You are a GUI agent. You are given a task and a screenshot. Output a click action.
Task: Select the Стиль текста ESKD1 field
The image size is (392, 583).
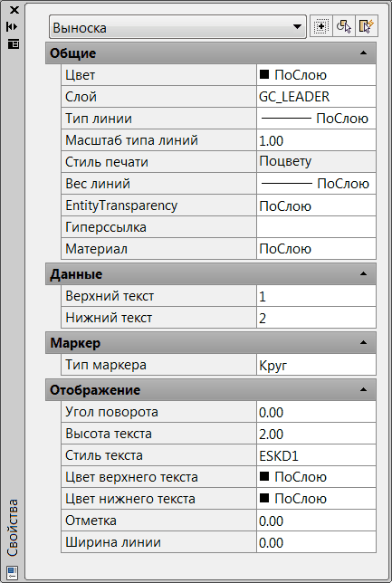316,455
